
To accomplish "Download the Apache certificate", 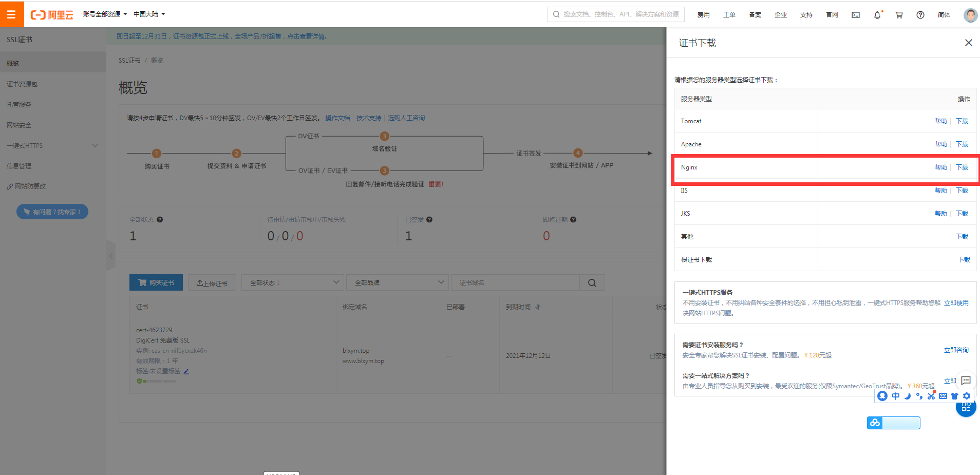I will pyautogui.click(x=962, y=144).
